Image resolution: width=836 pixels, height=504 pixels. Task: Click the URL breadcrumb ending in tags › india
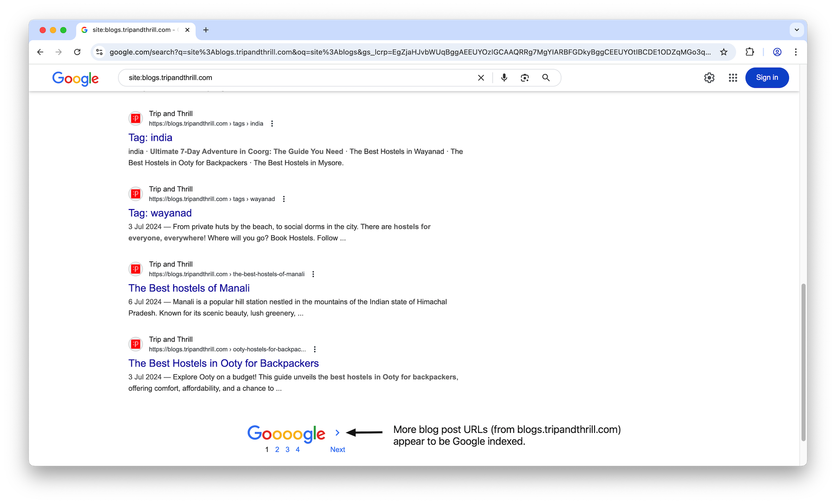point(206,124)
